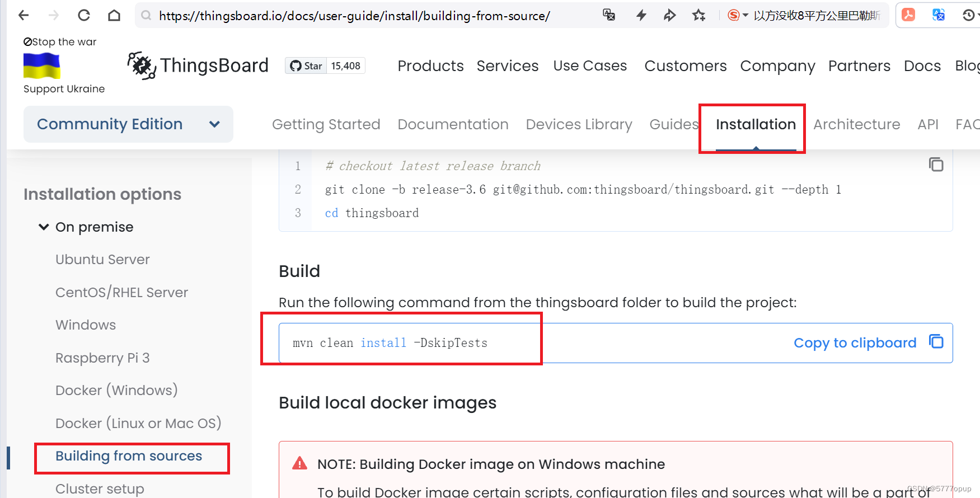Open the Use Cases menu

[x=590, y=66]
